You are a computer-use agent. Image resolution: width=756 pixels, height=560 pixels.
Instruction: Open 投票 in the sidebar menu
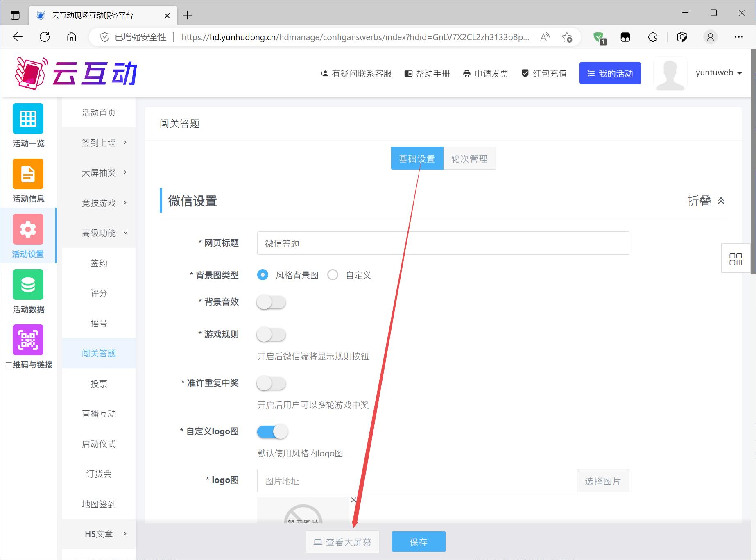(99, 383)
